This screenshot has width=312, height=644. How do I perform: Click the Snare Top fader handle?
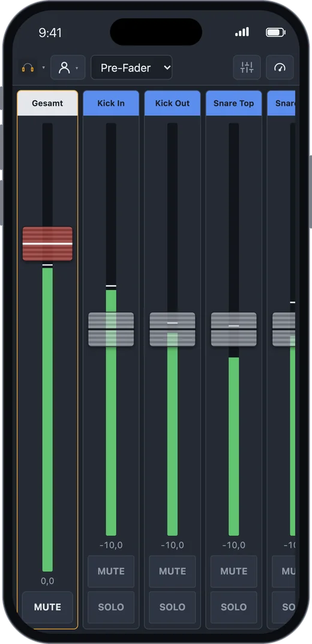tap(233, 329)
